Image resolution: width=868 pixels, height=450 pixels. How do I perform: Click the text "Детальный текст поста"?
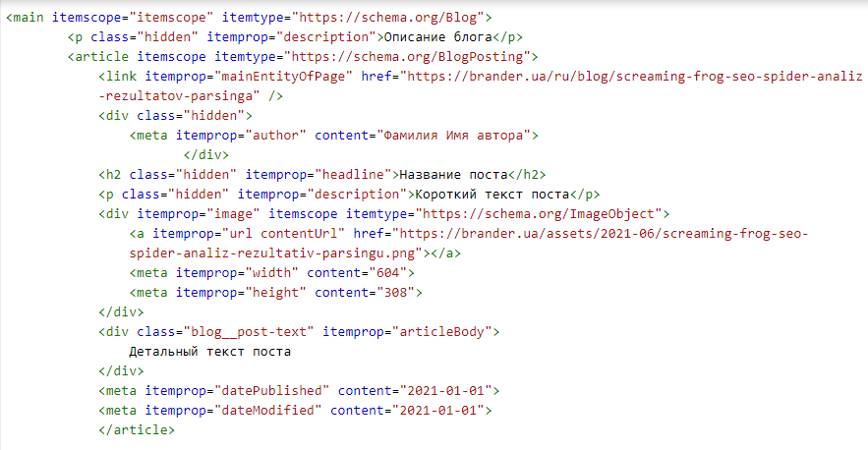[210, 351]
